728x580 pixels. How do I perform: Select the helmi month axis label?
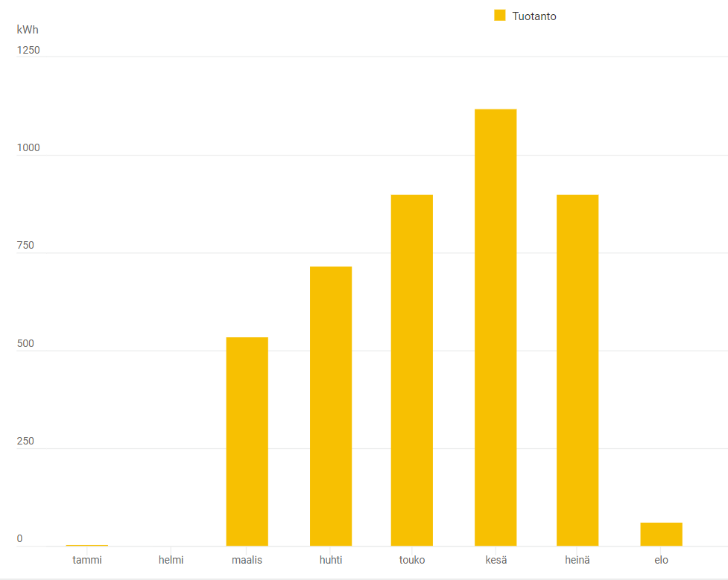click(x=171, y=560)
